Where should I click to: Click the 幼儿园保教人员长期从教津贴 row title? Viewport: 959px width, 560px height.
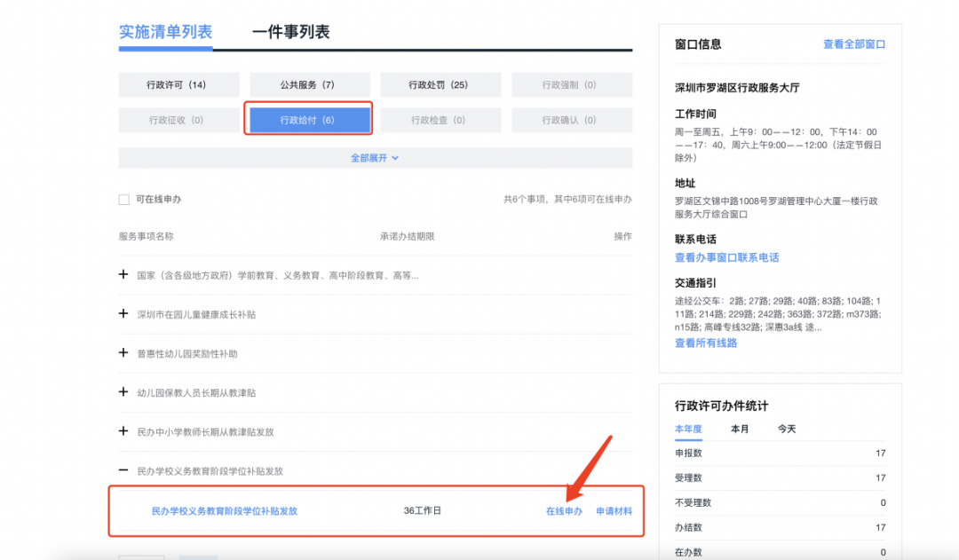coord(196,393)
